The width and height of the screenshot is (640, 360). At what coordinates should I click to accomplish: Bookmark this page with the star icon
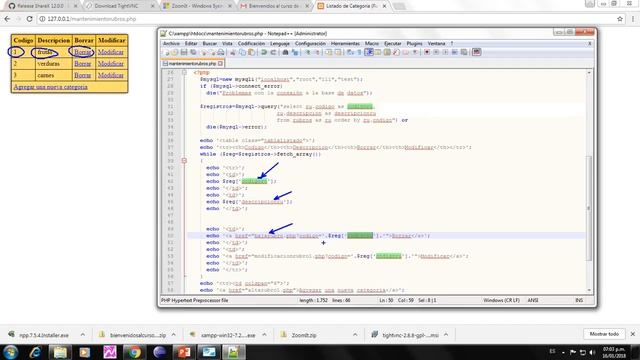(620, 19)
